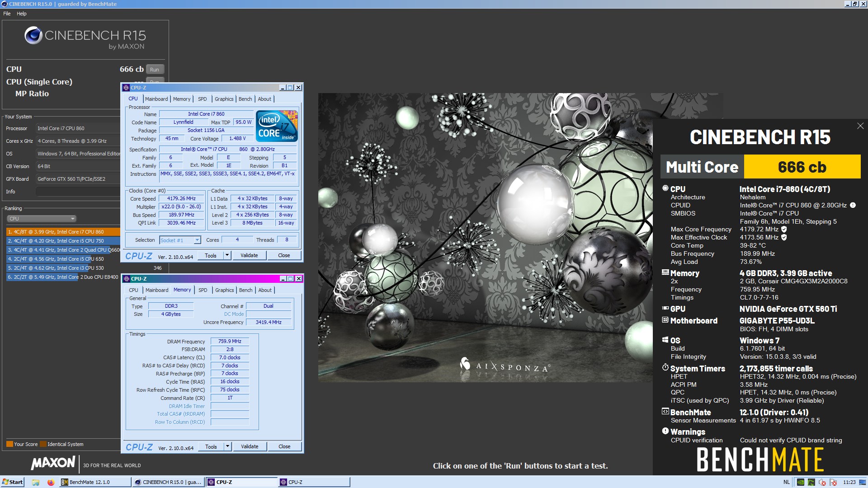The width and height of the screenshot is (868, 488).
Task: Click the BenchMate CPU section icon
Action: 665,188
